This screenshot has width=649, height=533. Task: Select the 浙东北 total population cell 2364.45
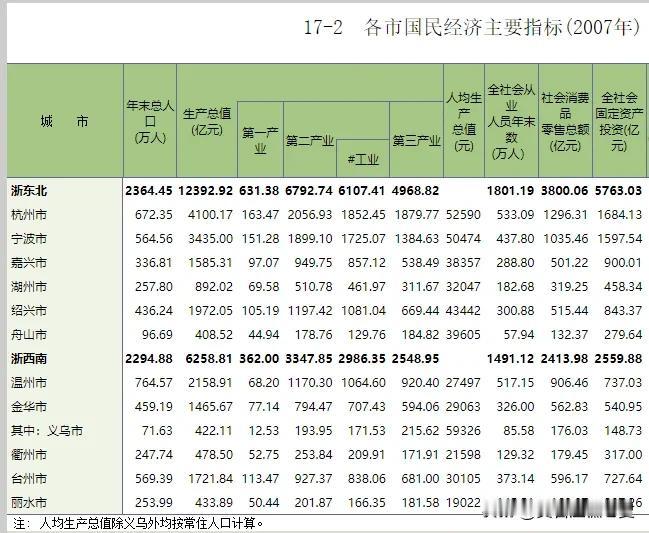point(149,191)
